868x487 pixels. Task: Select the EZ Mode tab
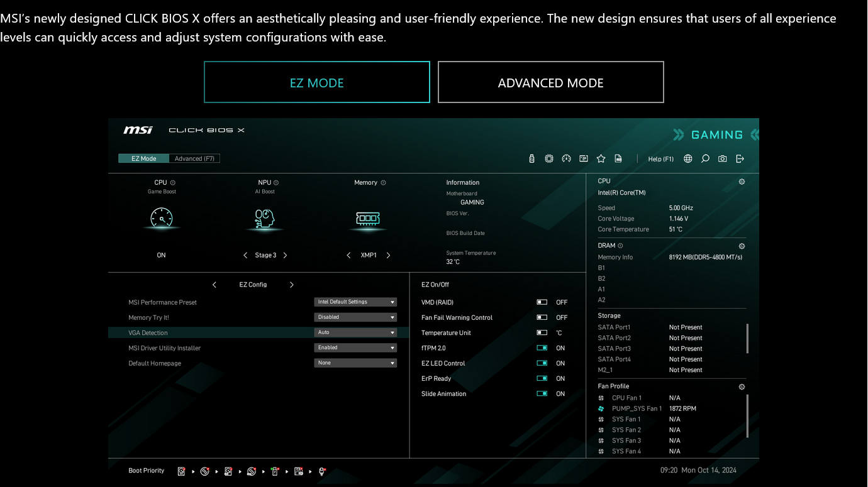point(143,159)
